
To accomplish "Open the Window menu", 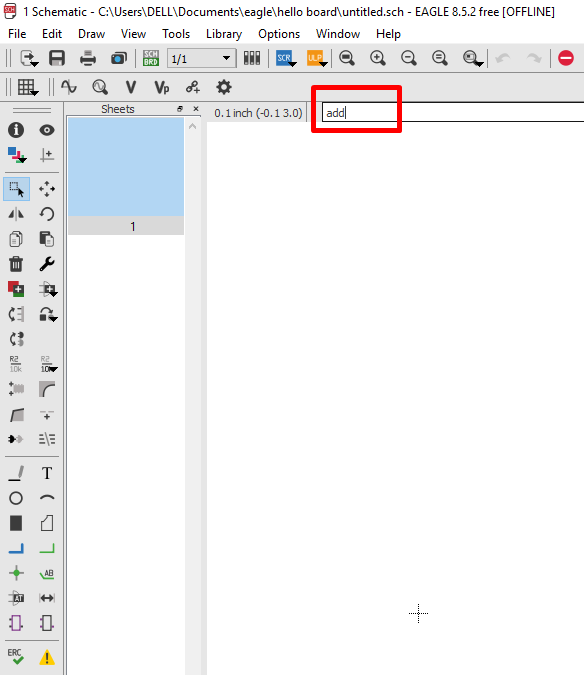I will point(338,34).
